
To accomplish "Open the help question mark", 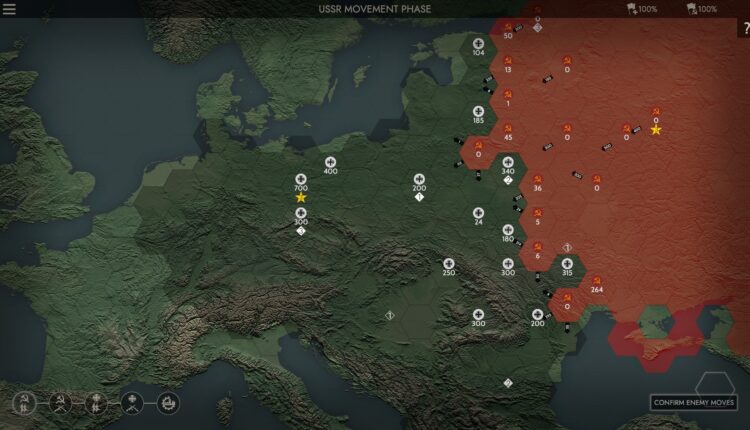I will [745, 30].
